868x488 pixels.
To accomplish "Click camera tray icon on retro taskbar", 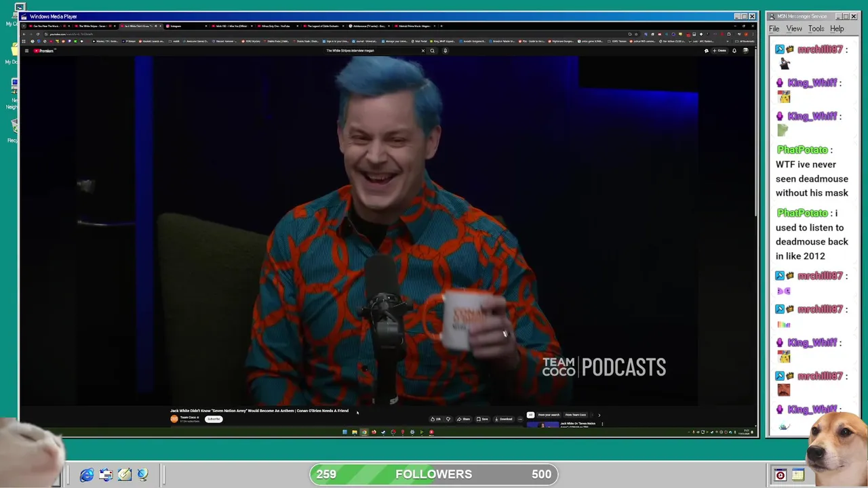I will [780, 475].
